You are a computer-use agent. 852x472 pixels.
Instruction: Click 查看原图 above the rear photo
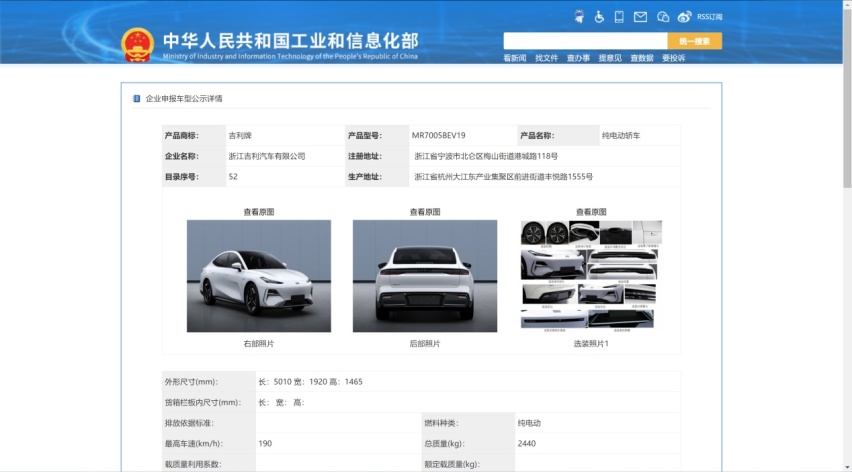[425, 212]
